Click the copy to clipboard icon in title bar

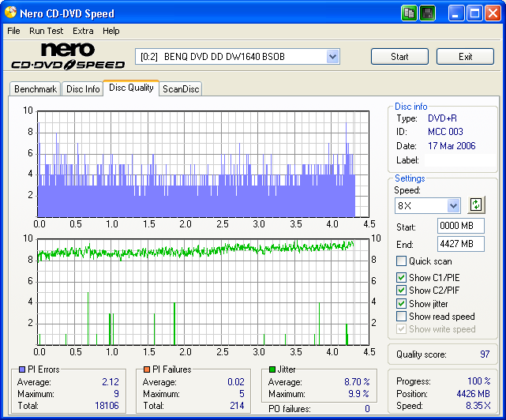(409, 13)
